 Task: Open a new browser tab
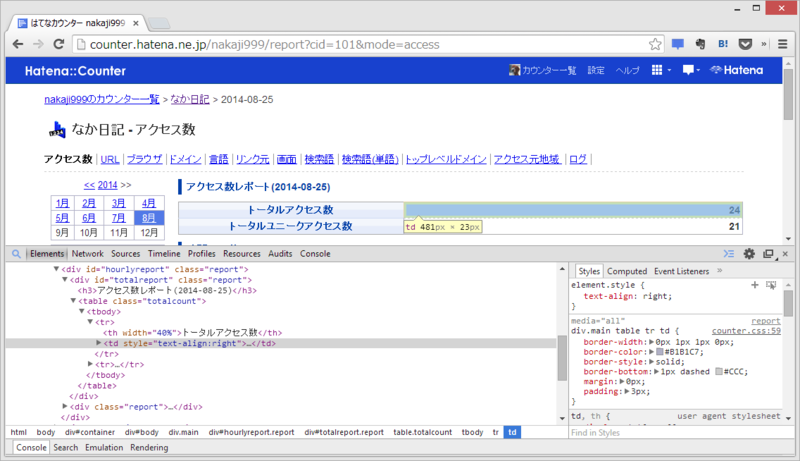[x=159, y=23]
